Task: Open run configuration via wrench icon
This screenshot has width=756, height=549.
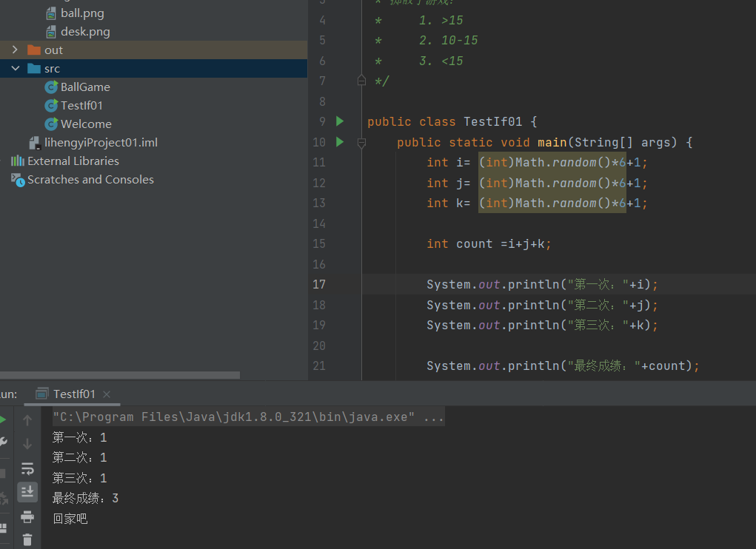Action: [x=2, y=442]
